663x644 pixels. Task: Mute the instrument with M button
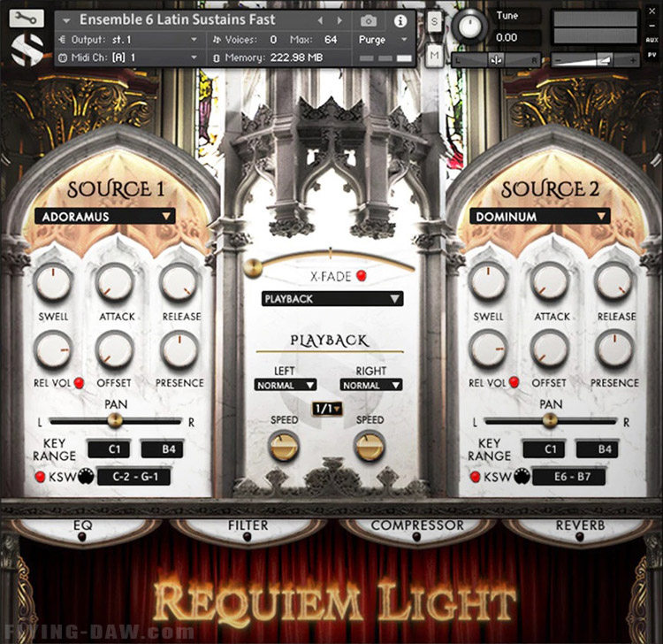[434, 55]
